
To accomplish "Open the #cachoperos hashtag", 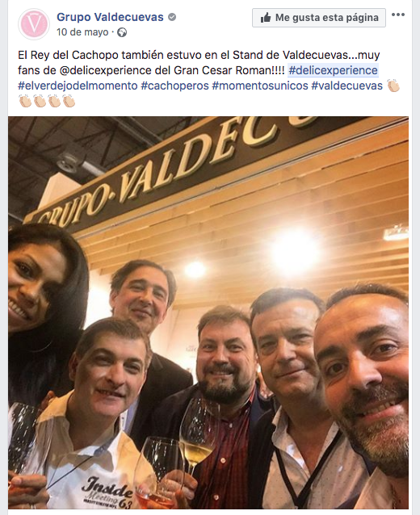I will (174, 86).
